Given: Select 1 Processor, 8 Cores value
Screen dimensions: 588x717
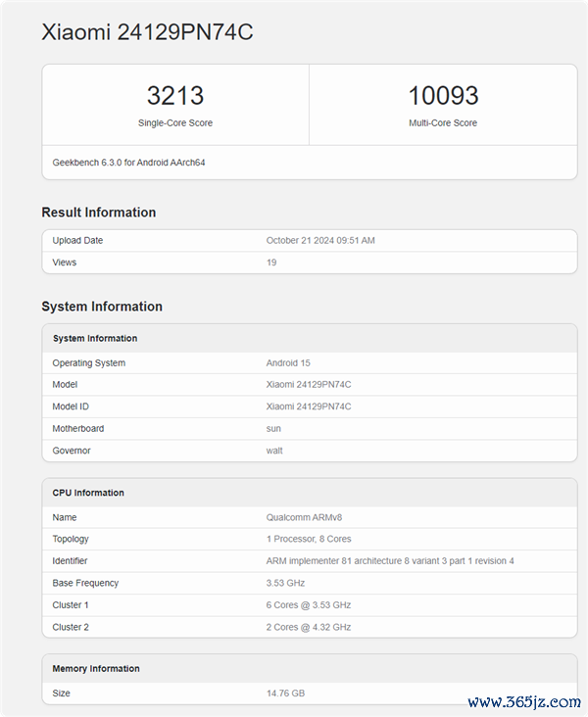Looking at the screenshot, I should [309, 539].
